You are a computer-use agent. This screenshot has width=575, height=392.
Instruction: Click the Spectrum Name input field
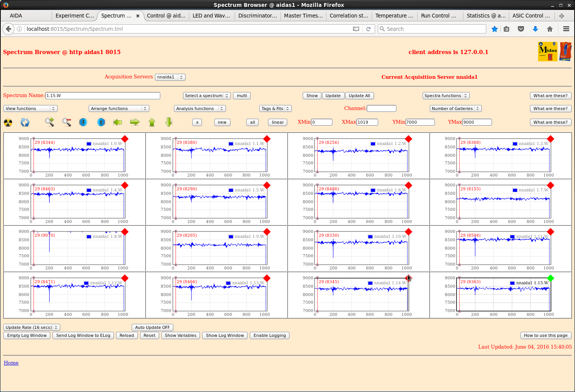pyautogui.click(x=103, y=96)
